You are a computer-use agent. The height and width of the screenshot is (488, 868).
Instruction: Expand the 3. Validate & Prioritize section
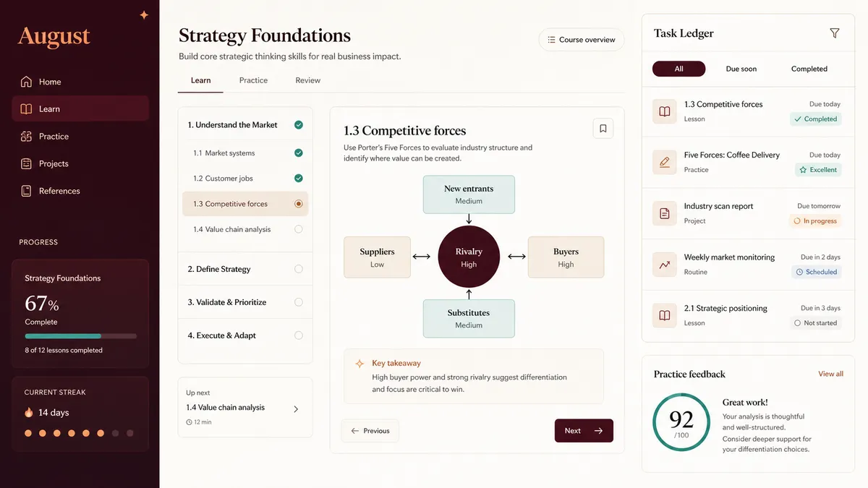(x=245, y=302)
